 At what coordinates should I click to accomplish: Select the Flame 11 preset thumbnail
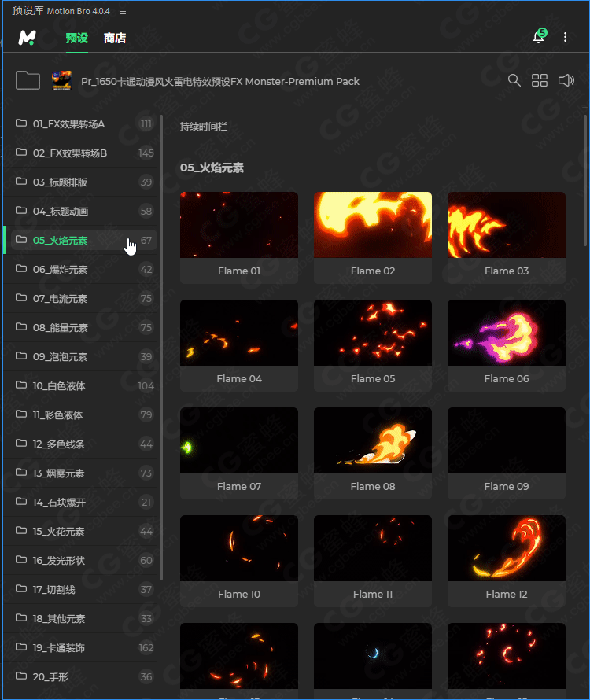373,548
